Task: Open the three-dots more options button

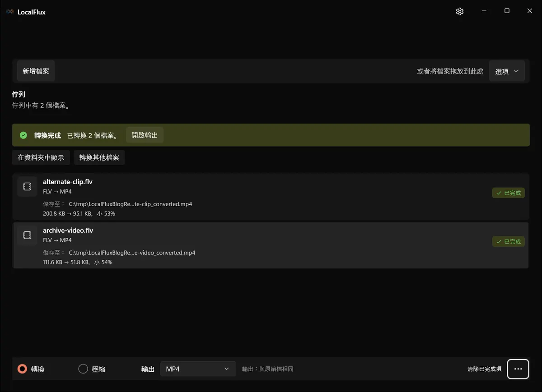Action: [518, 369]
